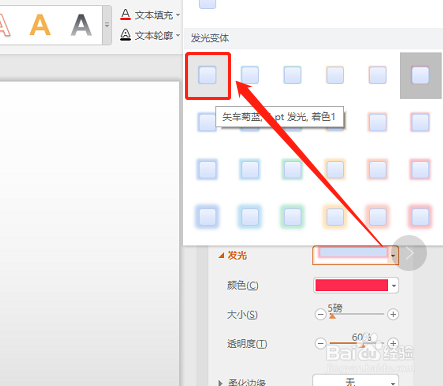Click the 透明度(T) transparency slider track

click(357, 343)
